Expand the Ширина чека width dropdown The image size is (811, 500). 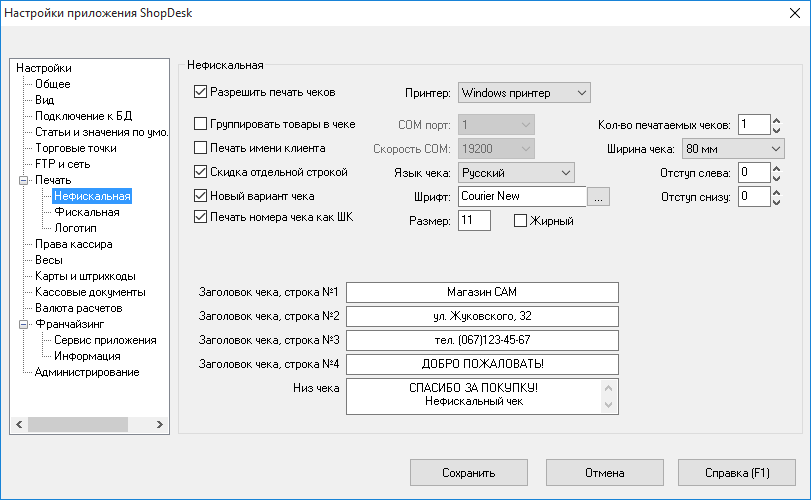732,149
